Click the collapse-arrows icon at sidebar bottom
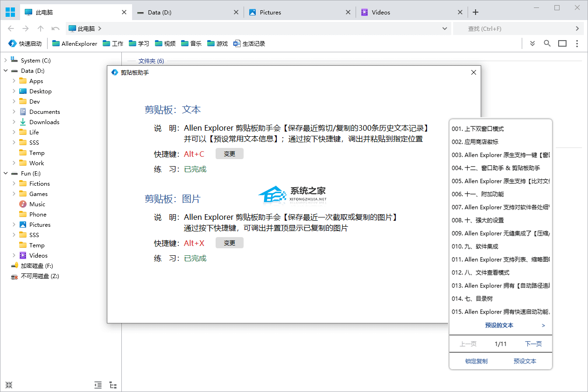This screenshot has height=392, width=588. pyautogui.click(x=9, y=385)
